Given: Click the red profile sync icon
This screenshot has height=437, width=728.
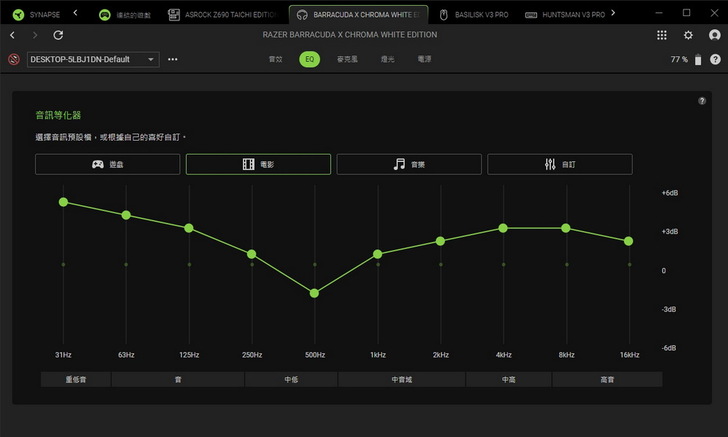Looking at the screenshot, I should (15, 60).
